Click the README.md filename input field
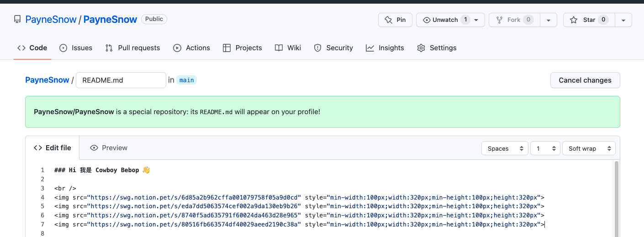The width and height of the screenshot is (644, 237). coord(121,80)
